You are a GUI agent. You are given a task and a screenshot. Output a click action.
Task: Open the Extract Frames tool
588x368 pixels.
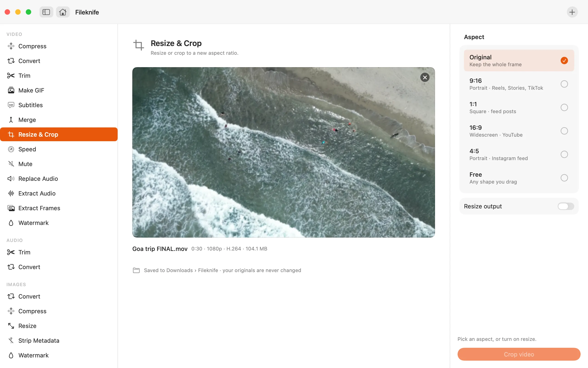coord(59,208)
